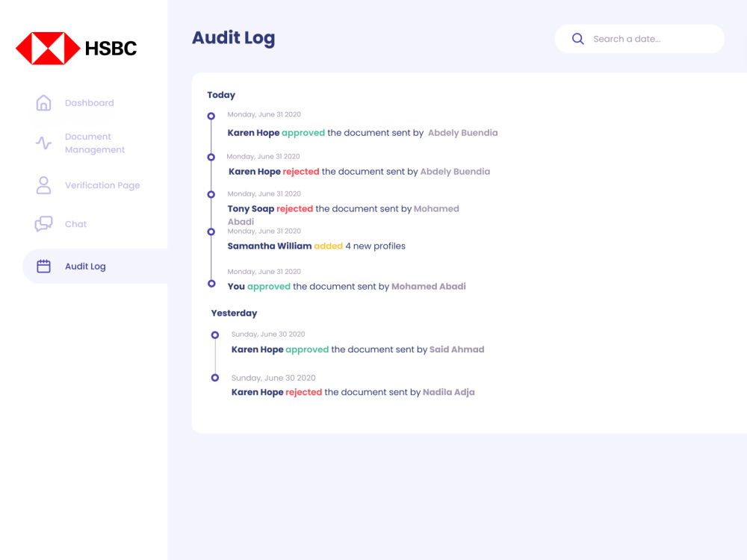The width and height of the screenshot is (747, 560).
Task: Click timeline marker for Samantha William entry
Action: (x=211, y=232)
